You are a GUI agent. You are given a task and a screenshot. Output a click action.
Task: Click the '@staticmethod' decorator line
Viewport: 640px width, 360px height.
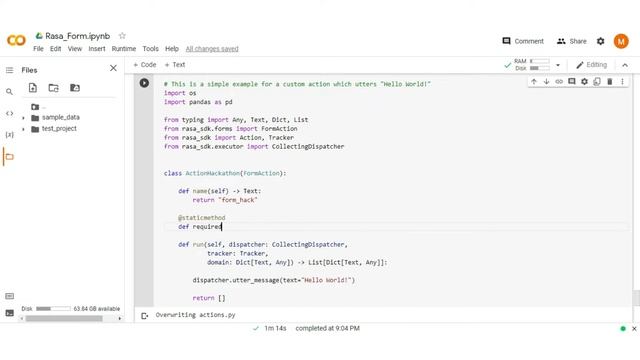coord(202,218)
